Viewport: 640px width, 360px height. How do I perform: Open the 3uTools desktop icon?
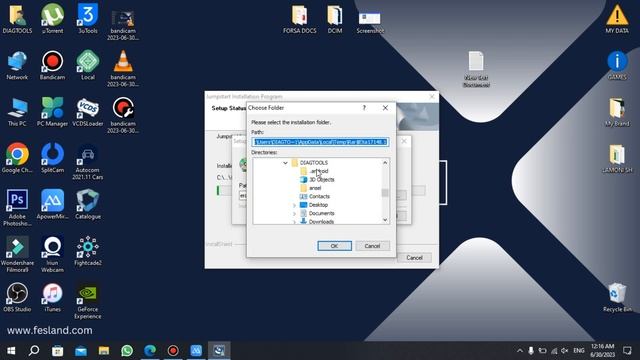pos(88,19)
